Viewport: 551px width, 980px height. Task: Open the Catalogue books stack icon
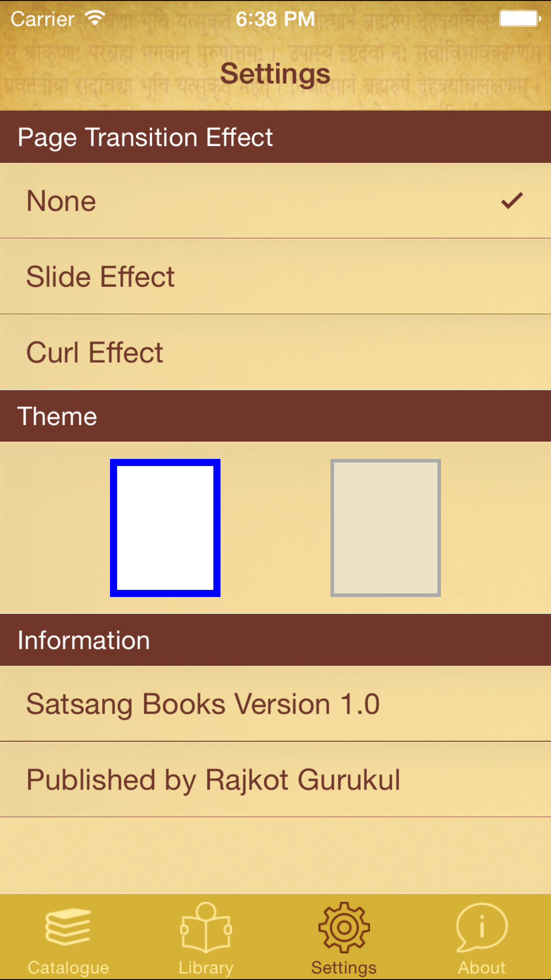tap(68, 927)
